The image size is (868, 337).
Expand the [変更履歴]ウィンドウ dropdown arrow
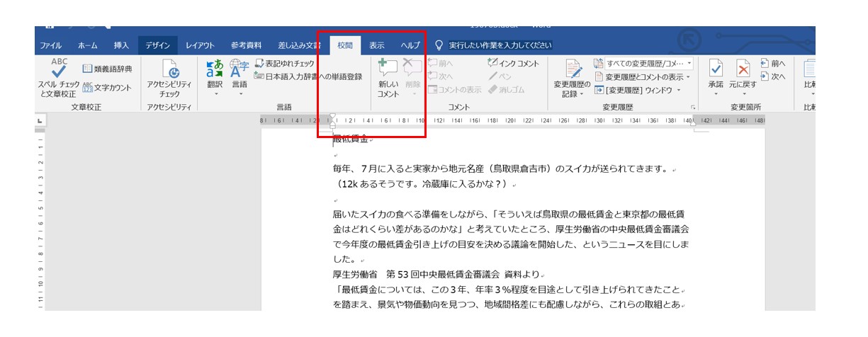coord(678,90)
